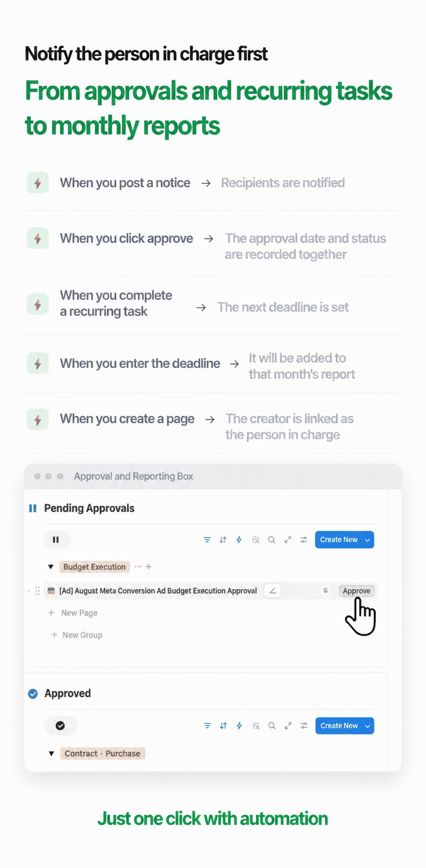
Task: Select the checkmark view pill under Approved
Action: tap(60, 725)
